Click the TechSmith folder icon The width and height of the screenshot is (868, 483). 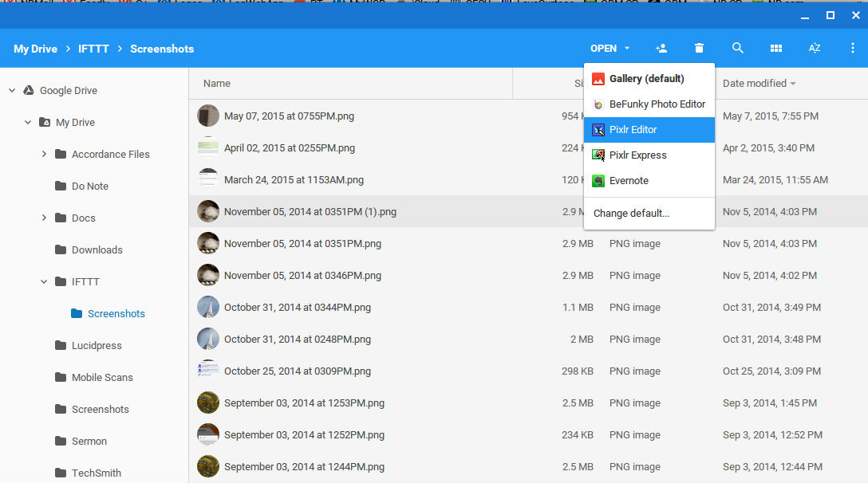(61, 473)
